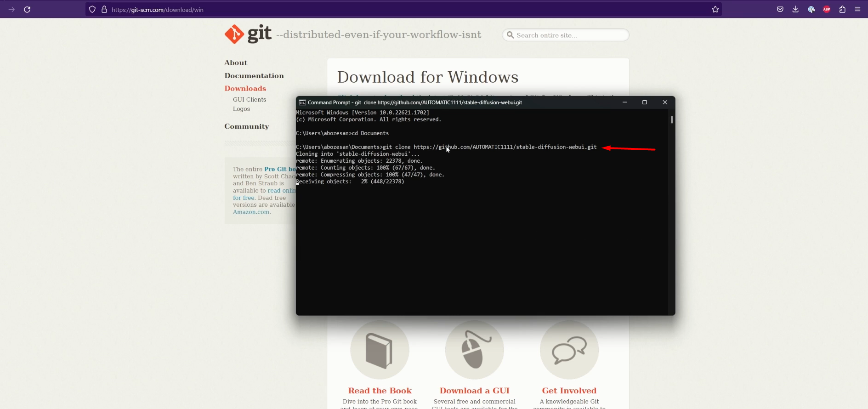Open the About page link
Image resolution: width=868 pixels, height=409 pixels.
(x=236, y=62)
